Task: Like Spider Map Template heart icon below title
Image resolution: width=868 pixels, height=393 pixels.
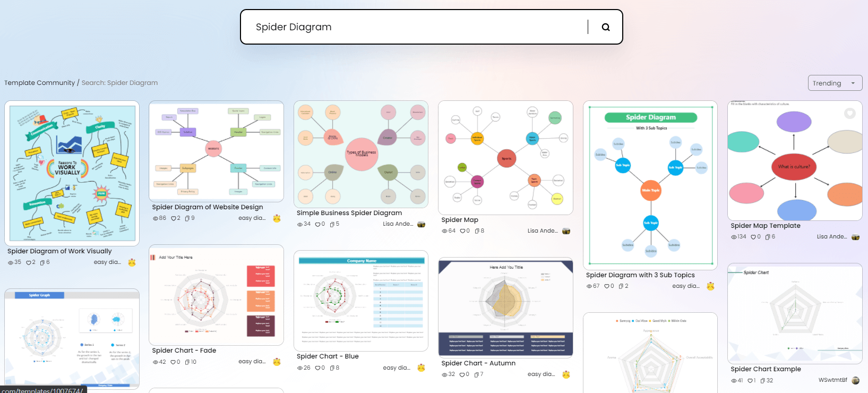Action: coord(753,237)
